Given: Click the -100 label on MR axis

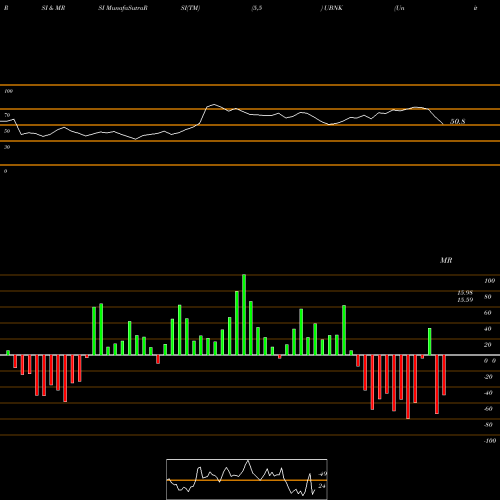Looking at the screenshot, I should (x=489, y=441).
